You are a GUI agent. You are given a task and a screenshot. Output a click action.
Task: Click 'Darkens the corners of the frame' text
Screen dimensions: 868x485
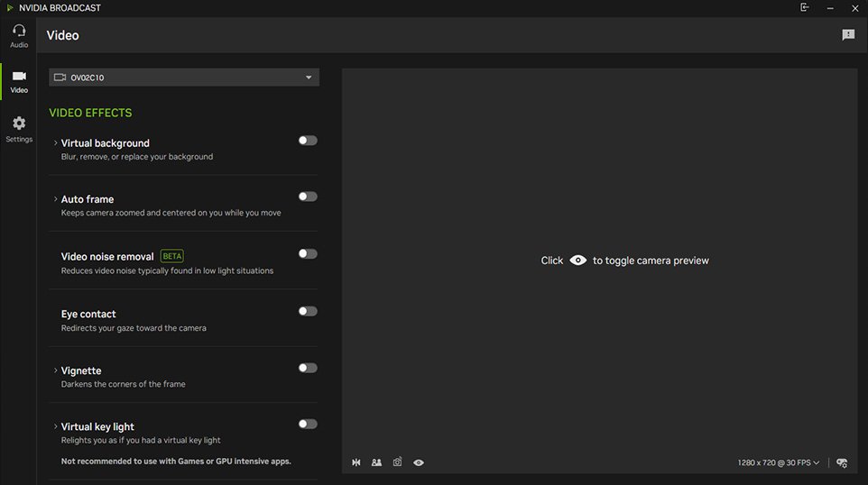pyautogui.click(x=123, y=384)
